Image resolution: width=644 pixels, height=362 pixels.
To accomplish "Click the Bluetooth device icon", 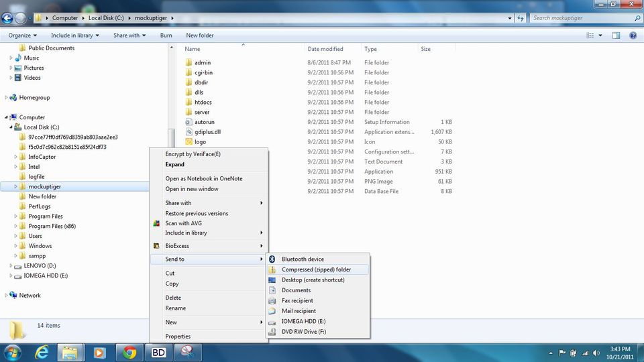I will point(272,259).
